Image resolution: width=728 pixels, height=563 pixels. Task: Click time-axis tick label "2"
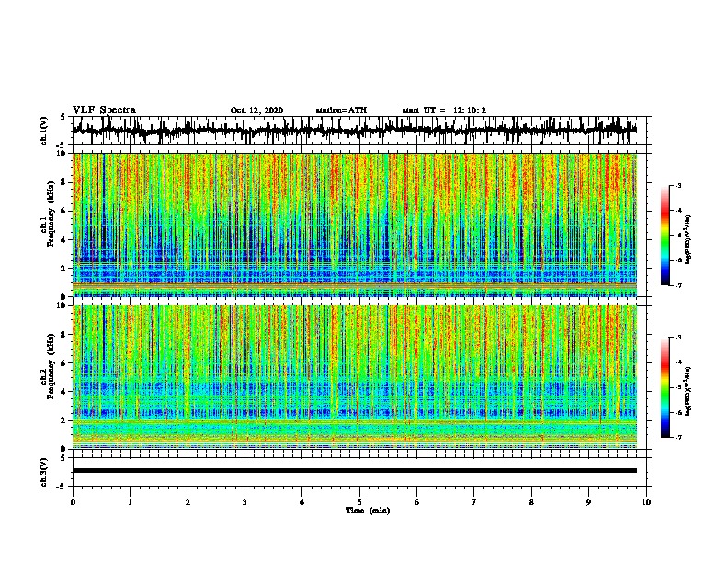188,501
